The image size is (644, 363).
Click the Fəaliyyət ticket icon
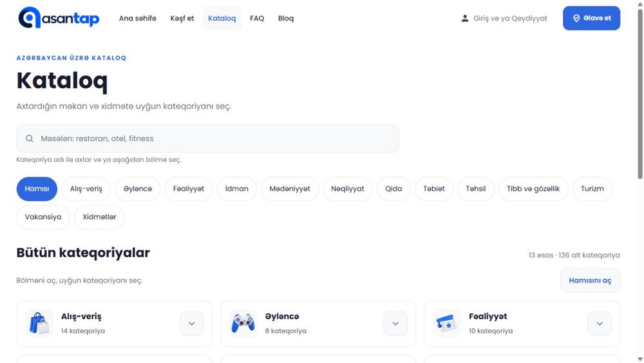pyautogui.click(x=446, y=323)
